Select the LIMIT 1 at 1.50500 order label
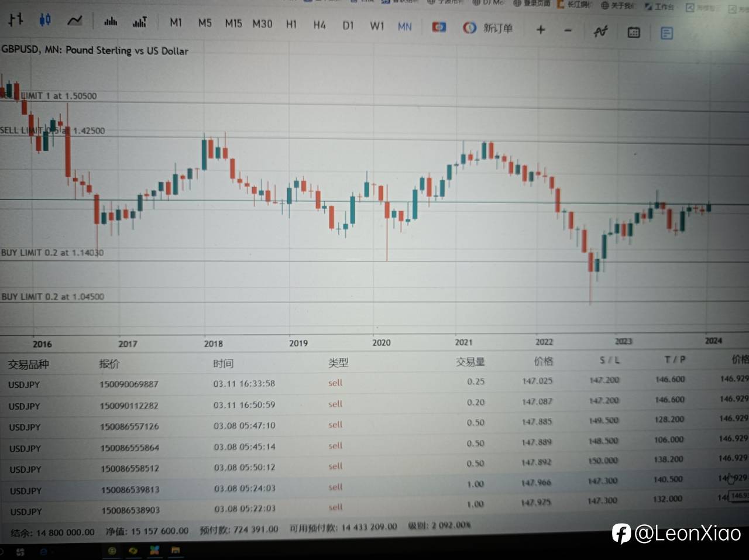Screen dimensions: 749x560 click(x=59, y=96)
